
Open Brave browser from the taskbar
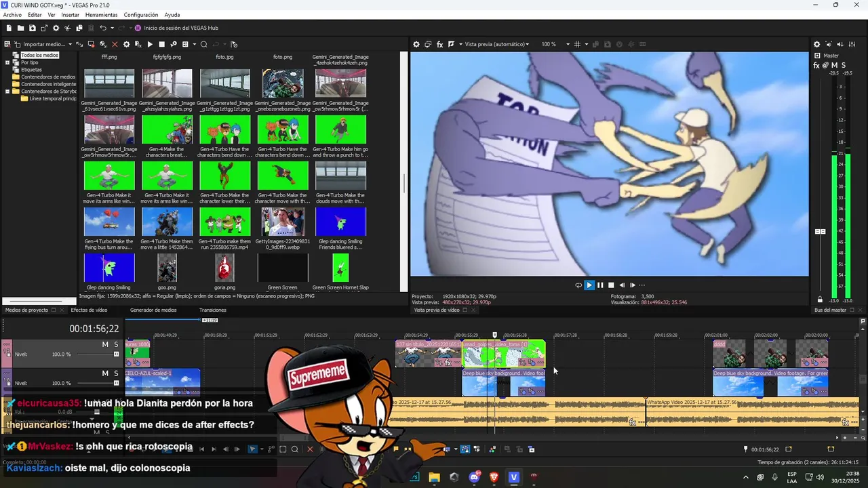(494, 477)
